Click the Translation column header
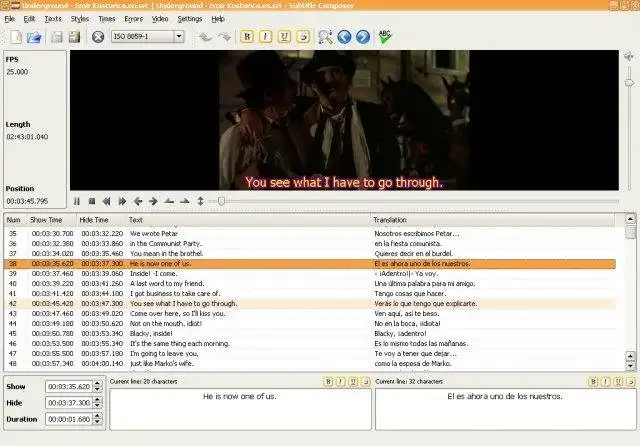 click(x=493, y=220)
